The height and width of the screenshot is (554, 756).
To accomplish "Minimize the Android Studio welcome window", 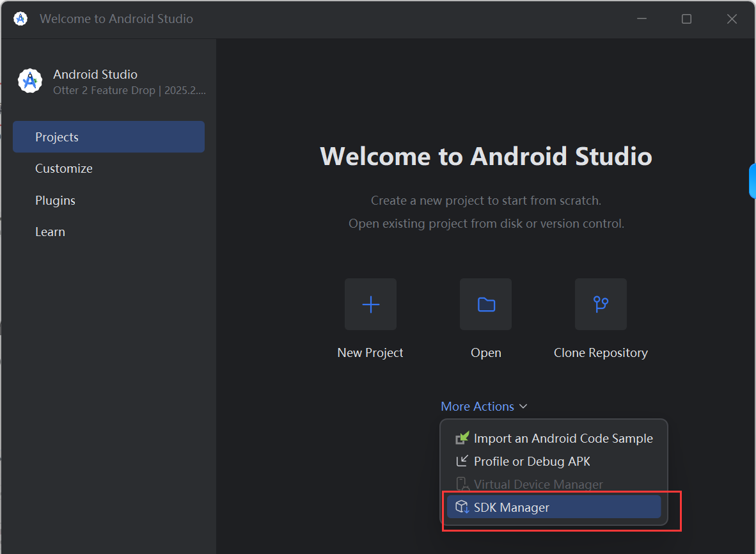I will coord(641,19).
